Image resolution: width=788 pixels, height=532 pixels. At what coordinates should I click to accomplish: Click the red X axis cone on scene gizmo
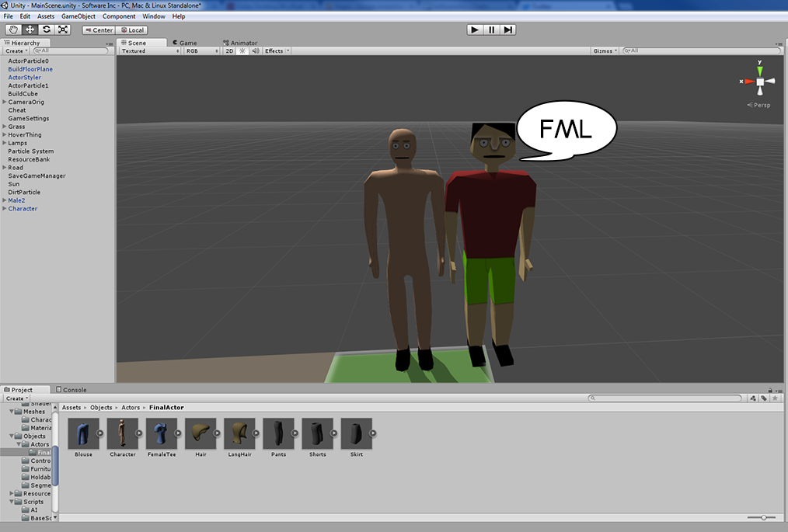(x=749, y=82)
